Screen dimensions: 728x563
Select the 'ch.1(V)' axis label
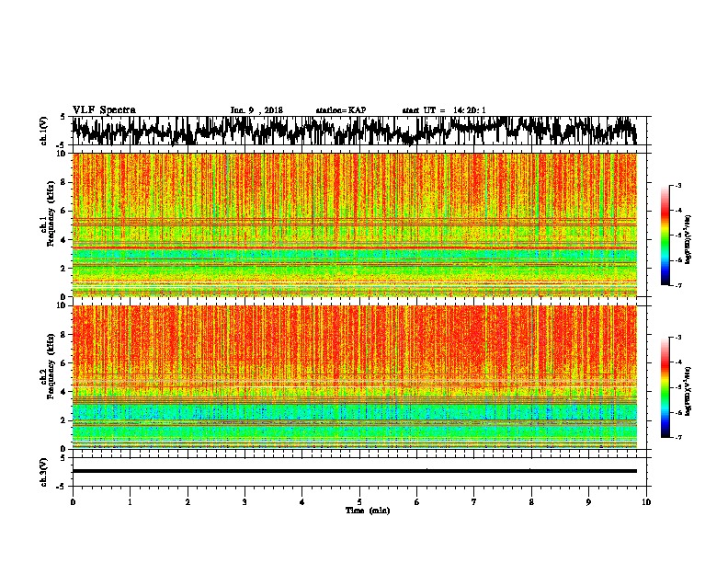point(43,131)
